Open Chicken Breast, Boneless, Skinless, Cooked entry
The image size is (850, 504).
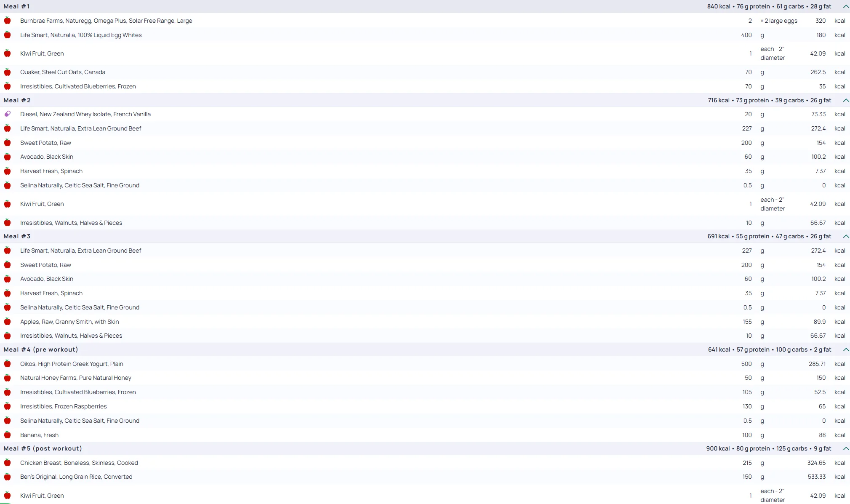point(79,463)
